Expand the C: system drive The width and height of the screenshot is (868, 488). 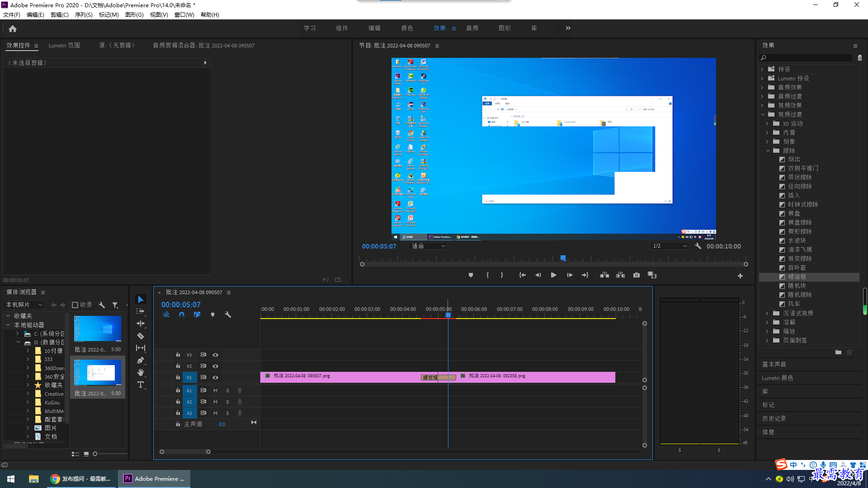[x=17, y=333]
